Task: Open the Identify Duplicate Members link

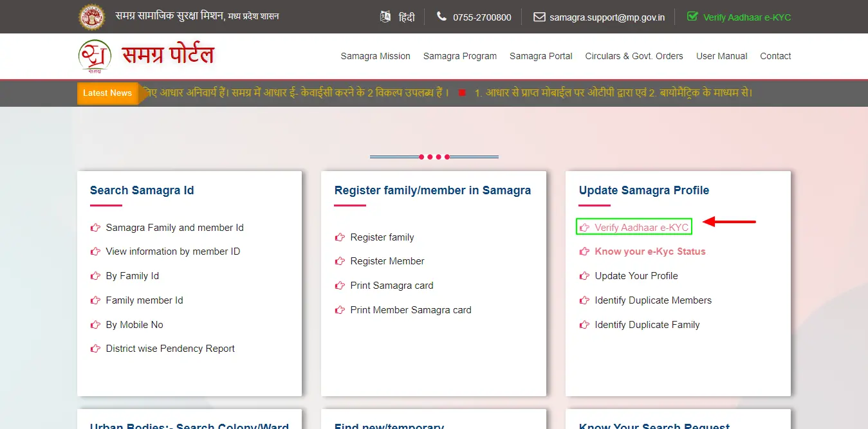Action: click(x=653, y=300)
